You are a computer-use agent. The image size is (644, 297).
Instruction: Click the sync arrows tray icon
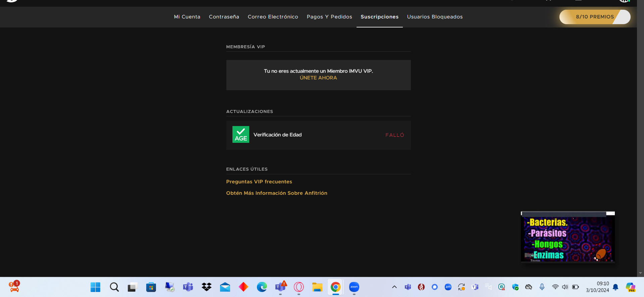coord(462,287)
